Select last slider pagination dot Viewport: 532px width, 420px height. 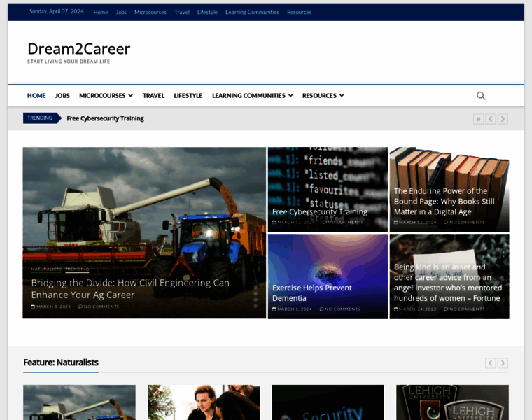point(255,306)
